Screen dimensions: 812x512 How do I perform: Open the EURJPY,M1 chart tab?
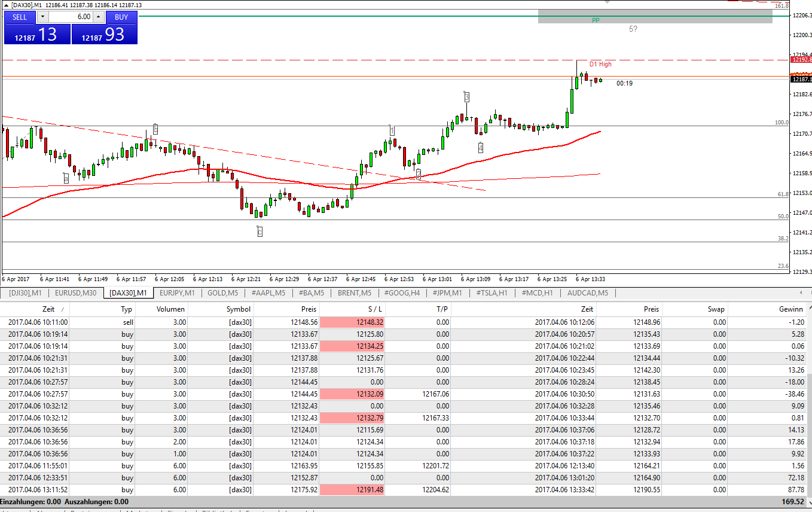pyautogui.click(x=177, y=293)
